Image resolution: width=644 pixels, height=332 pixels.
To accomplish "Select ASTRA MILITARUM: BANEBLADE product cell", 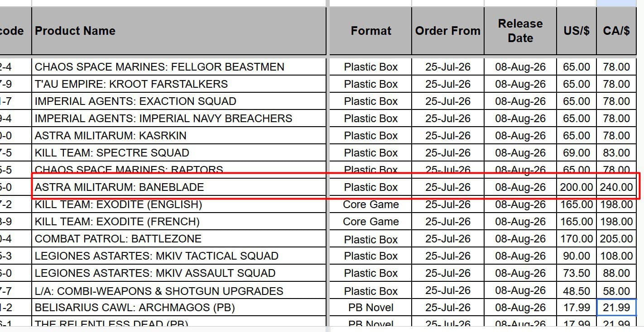I will (179, 187).
